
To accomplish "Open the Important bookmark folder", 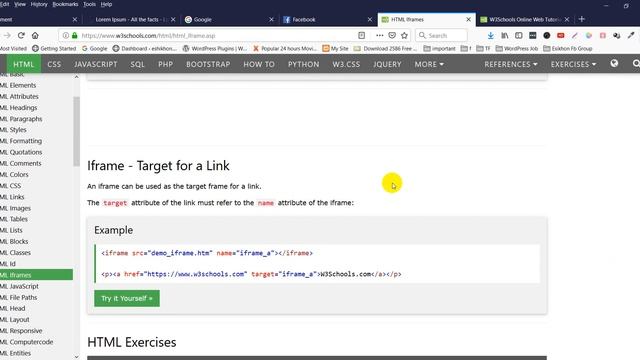I will point(439,49).
